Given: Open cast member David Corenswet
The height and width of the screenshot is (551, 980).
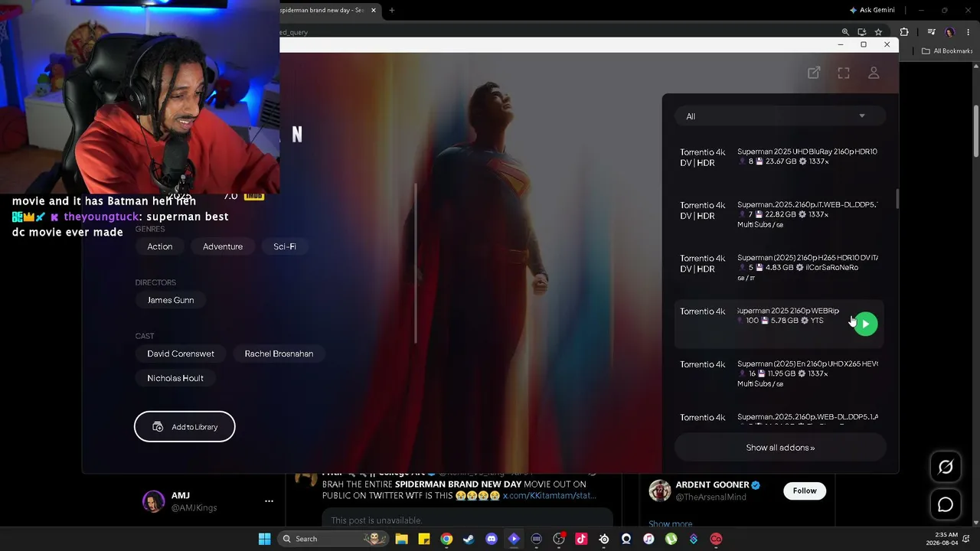Looking at the screenshot, I should click(181, 354).
